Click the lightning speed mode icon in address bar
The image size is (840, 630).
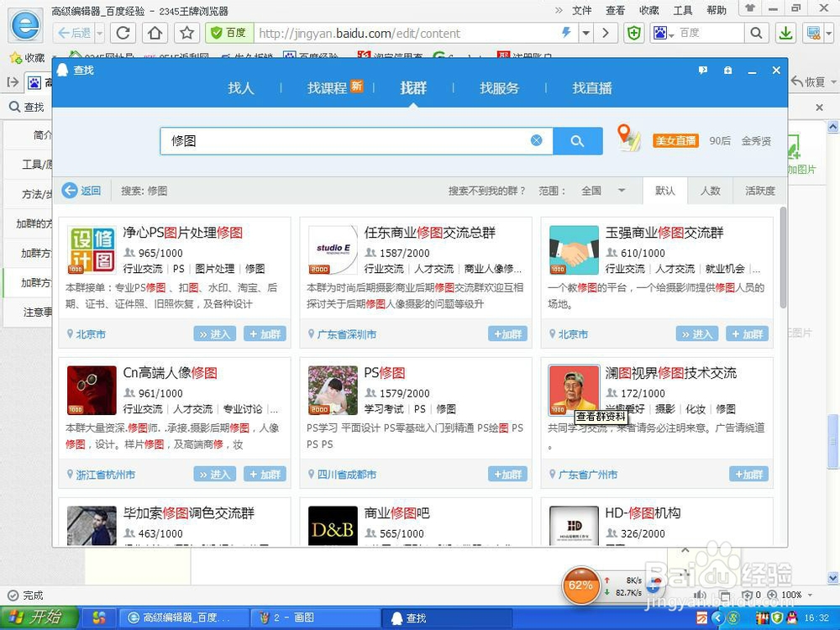click(566, 33)
